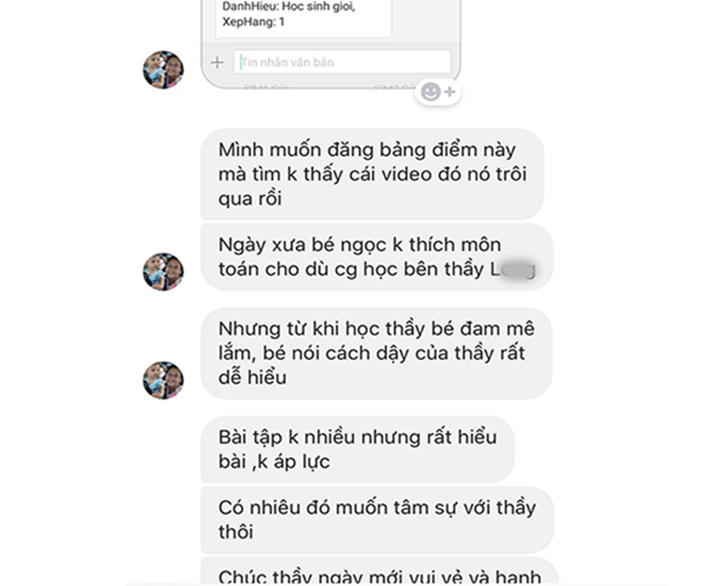The height and width of the screenshot is (586, 728).
Task: Click the plus sign beside the smiley
Action: (450, 92)
